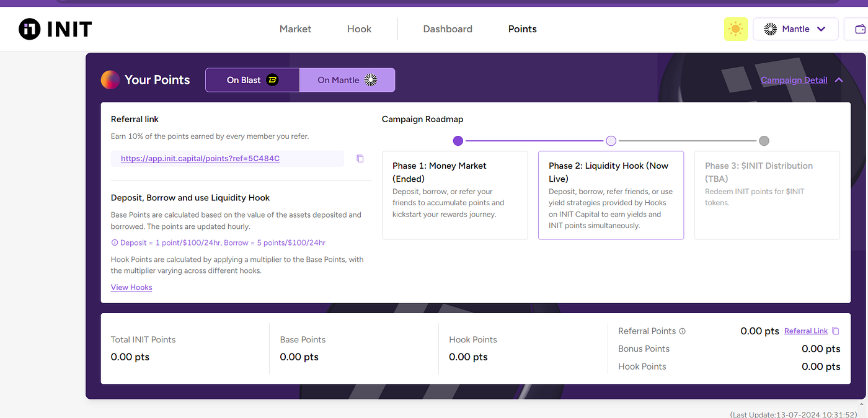Switch to the On Mantle tab
The width and height of the screenshot is (868, 418).
[347, 80]
